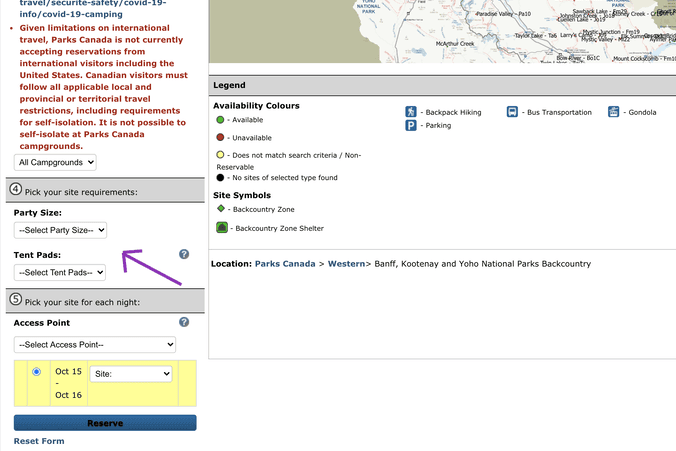Select the Oct 15 - Oct 16 radio button

tap(37, 372)
